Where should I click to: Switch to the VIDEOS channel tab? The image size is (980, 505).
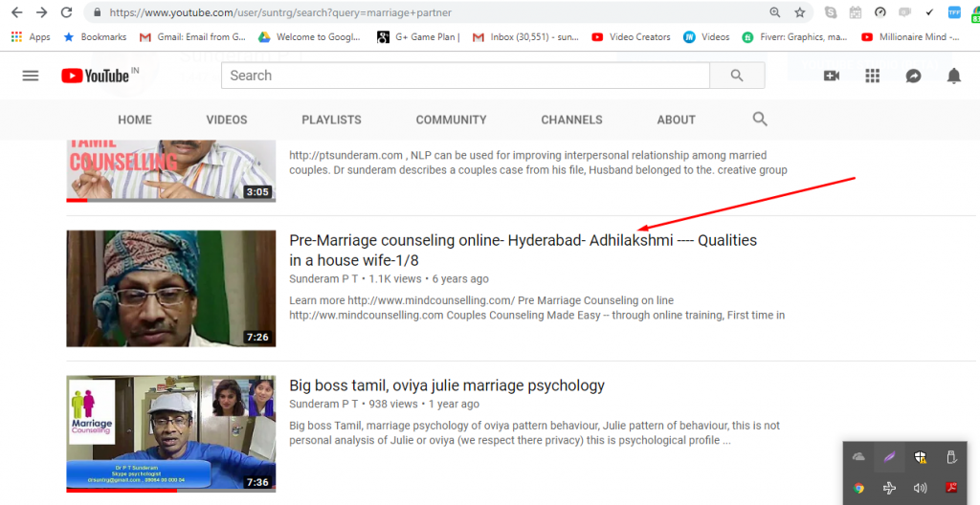point(227,120)
